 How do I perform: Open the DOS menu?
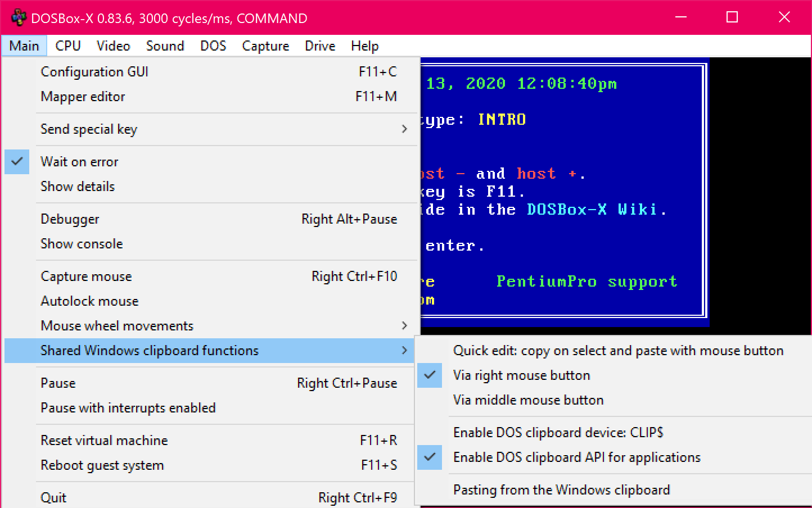click(x=213, y=46)
